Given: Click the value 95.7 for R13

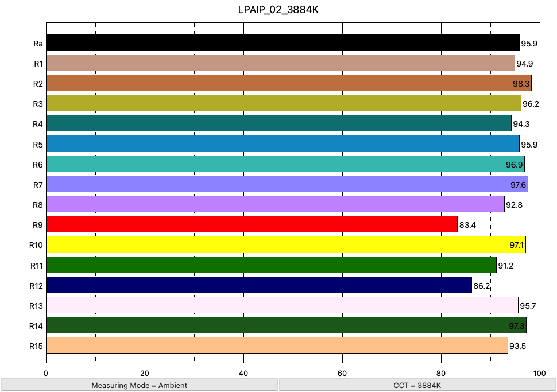Looking at the screenshot, I should point(528,306).
